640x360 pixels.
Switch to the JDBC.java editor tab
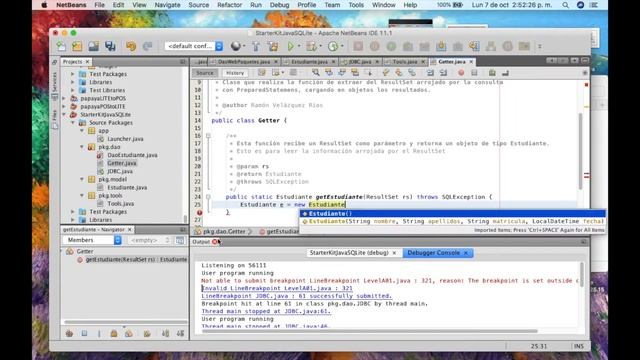click(x=360, y=62)
